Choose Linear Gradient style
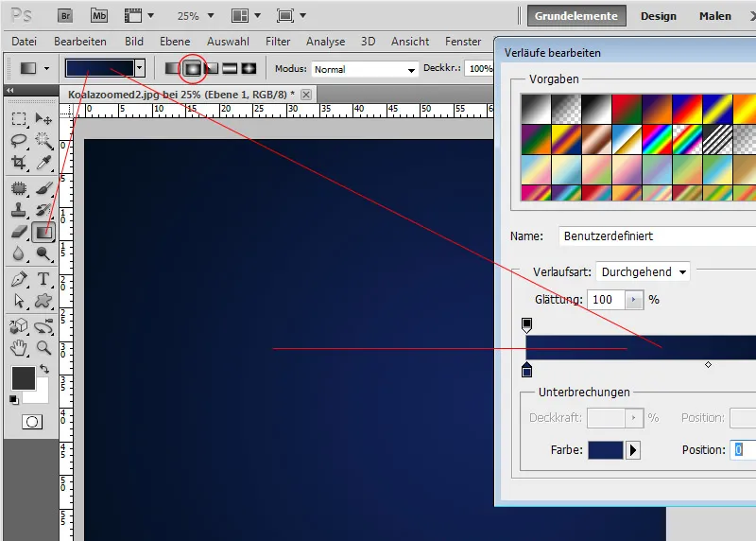Screen dimensions: 756x541 click(173, 68)
